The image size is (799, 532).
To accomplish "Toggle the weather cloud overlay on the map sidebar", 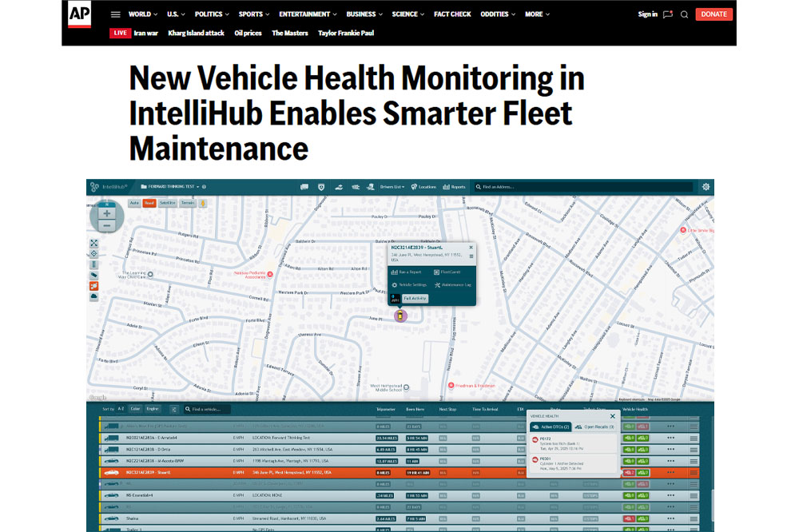I will point(95,296).
